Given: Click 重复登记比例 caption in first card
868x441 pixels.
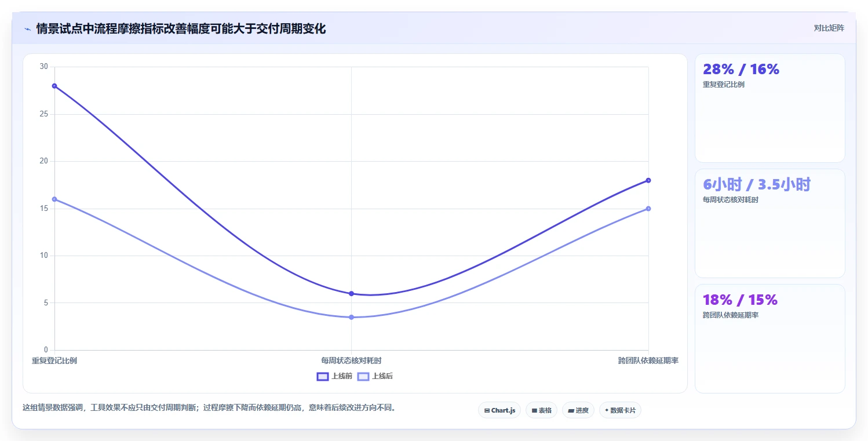Looking at the screenshot, I should coord(724,85).
